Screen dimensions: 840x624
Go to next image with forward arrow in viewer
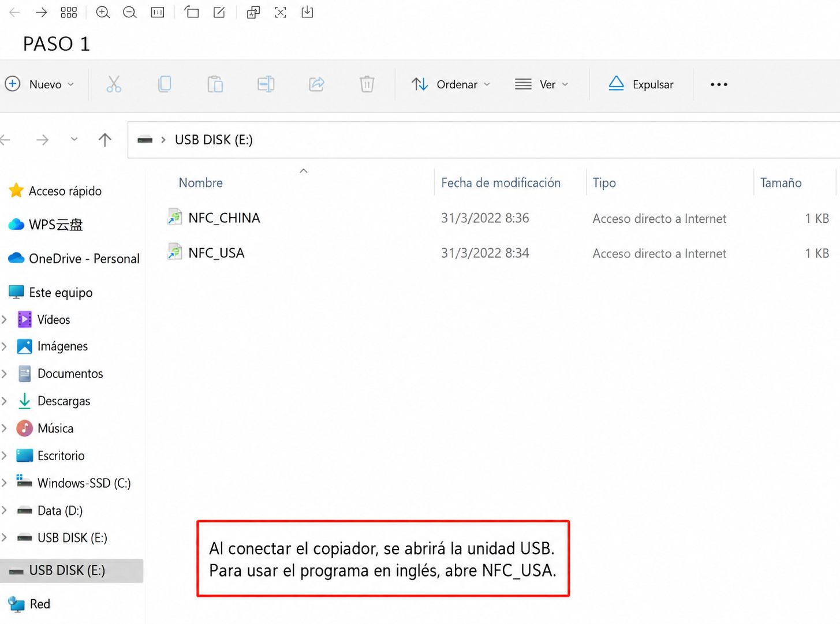tap(42, 12)
